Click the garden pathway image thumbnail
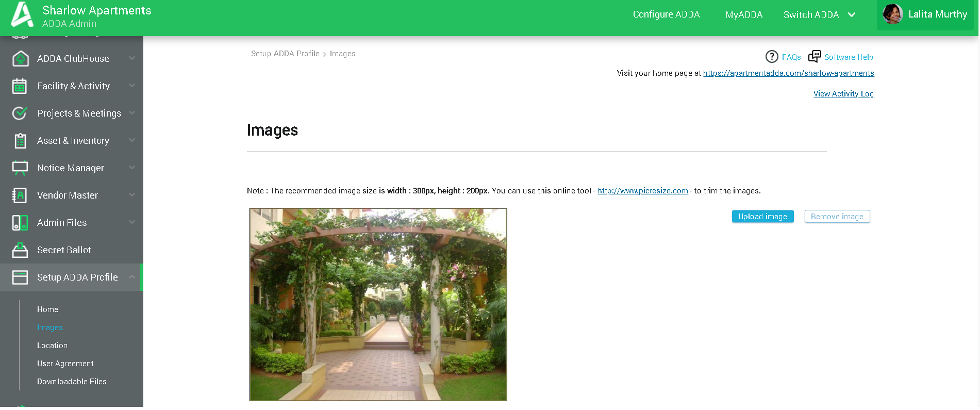The width and height of the screenshot is (980, 410). pyautogui.click(x=378, y=305)
